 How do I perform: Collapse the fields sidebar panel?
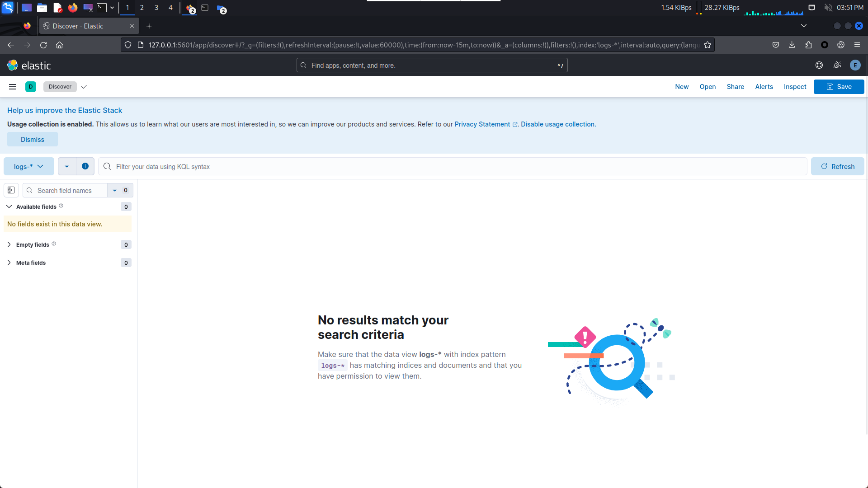point(11,190)
